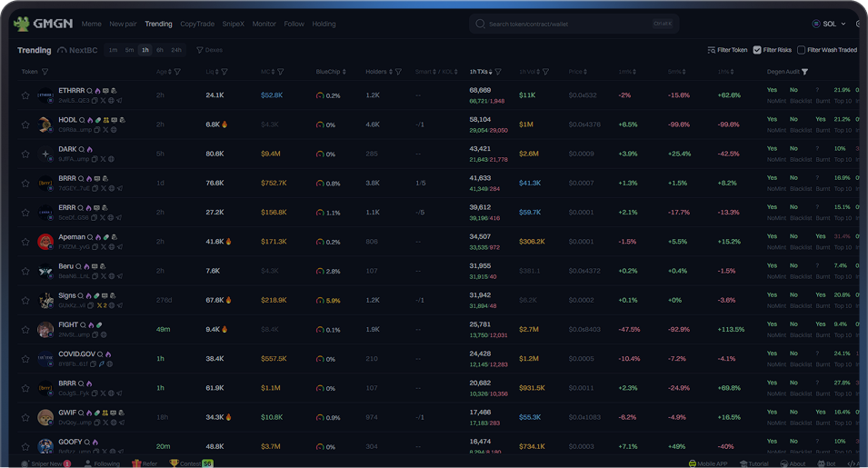Open the Age column filter funnel
868x468 pixels.
[x=177, y=72]
